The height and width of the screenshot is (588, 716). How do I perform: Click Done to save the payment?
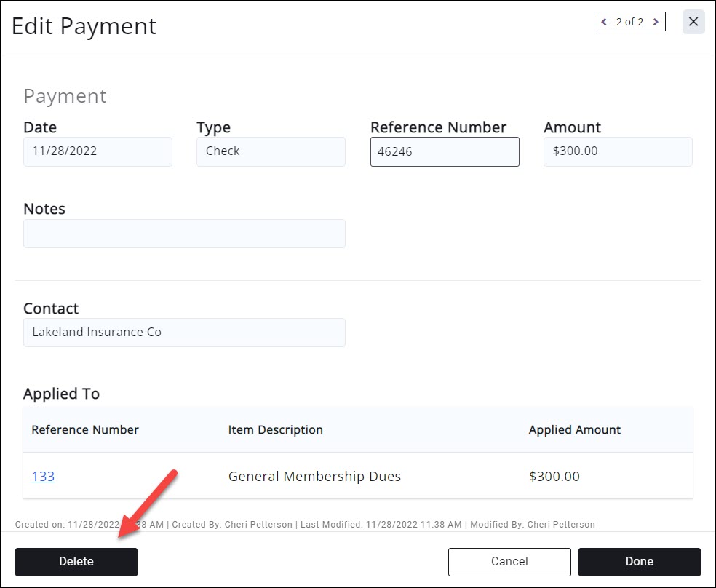[x=639, y=562]
